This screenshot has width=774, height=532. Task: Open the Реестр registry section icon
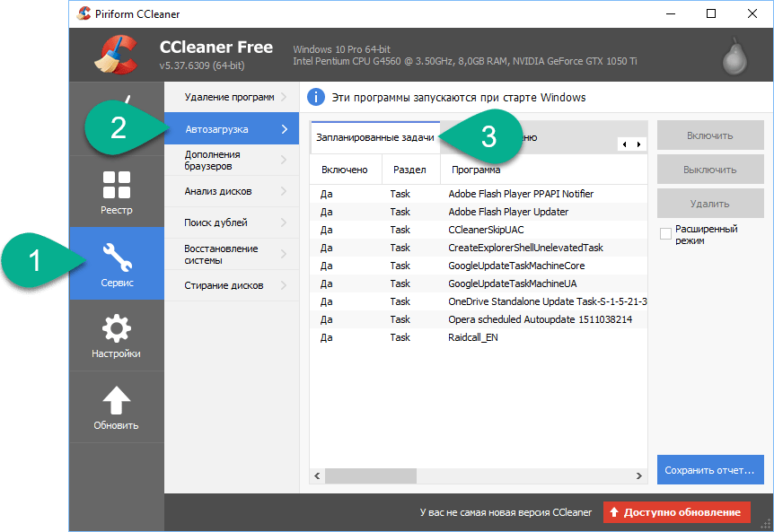[x=117, y=185]
